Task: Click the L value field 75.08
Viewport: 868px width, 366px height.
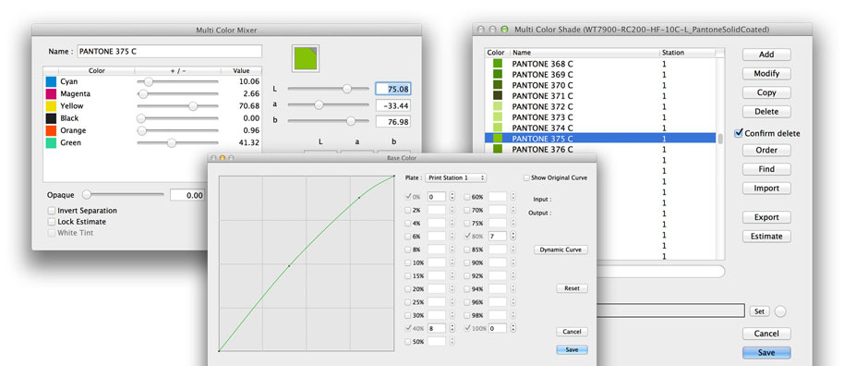Action: pyautogui.click(x=393, y=89)
